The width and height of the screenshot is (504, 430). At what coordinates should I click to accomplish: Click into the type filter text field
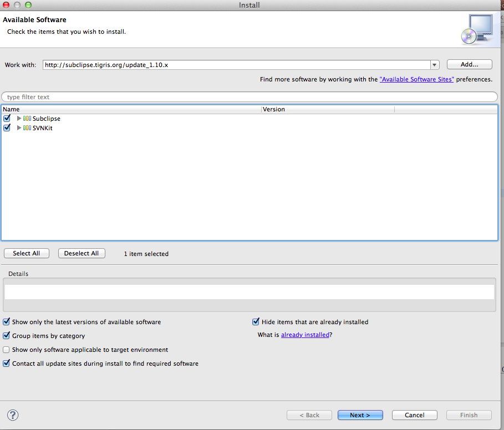pyautogui.click(x=250, y=97)
